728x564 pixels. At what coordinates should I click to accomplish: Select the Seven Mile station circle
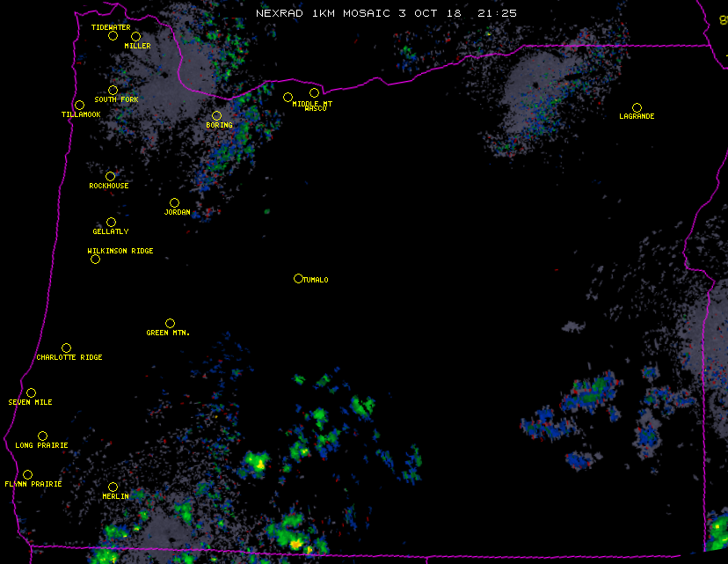tap(31, 392)
